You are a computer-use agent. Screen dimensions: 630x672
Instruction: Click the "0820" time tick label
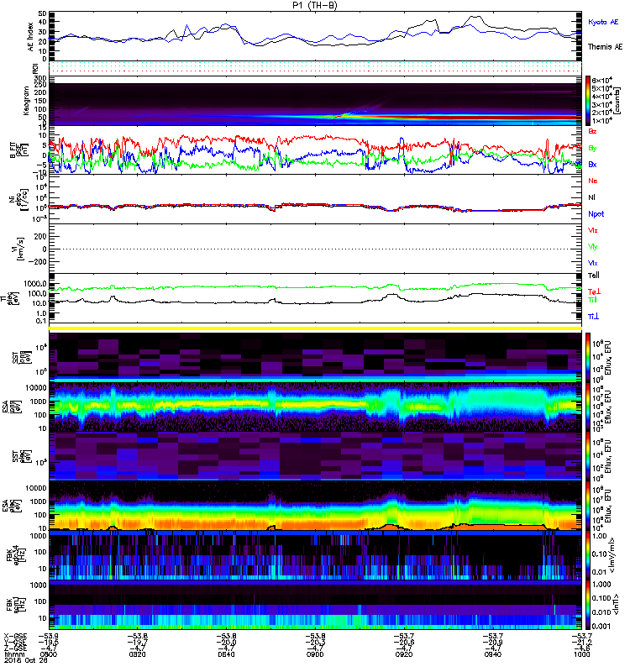[137, 654]
